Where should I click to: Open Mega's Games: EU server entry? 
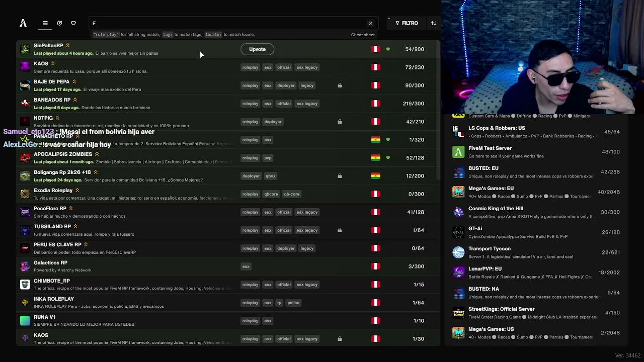tap(536, 192)
